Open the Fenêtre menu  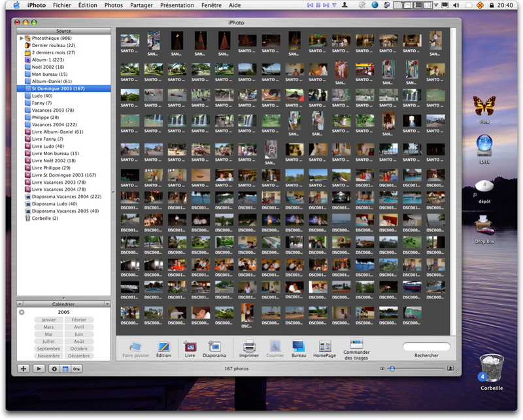pyautogui.click(x=211, y=5)
